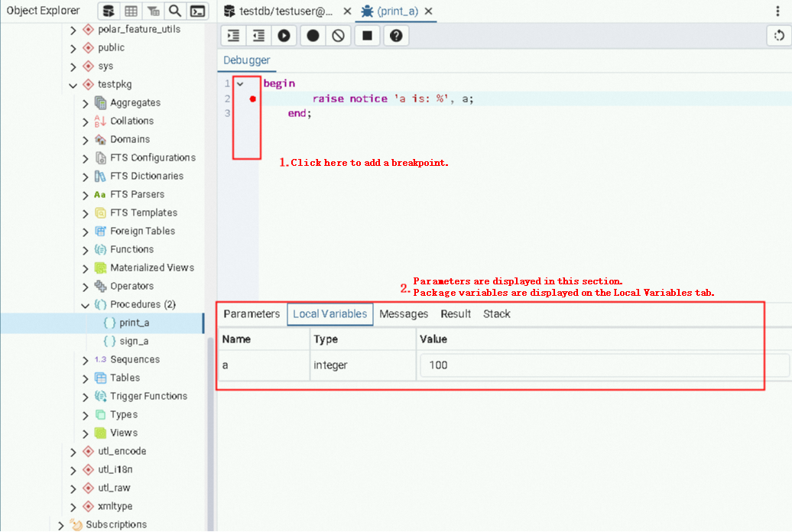Collapse the begin block fold arrow
The width and height of the screenshot is (792, 532).
pyautogui.click(x=240, y=84)
